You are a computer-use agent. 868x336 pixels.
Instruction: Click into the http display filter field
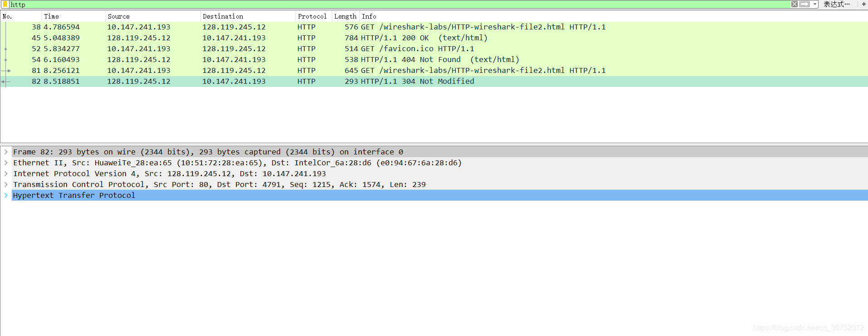pyautogui.click(x=399, y=4)
